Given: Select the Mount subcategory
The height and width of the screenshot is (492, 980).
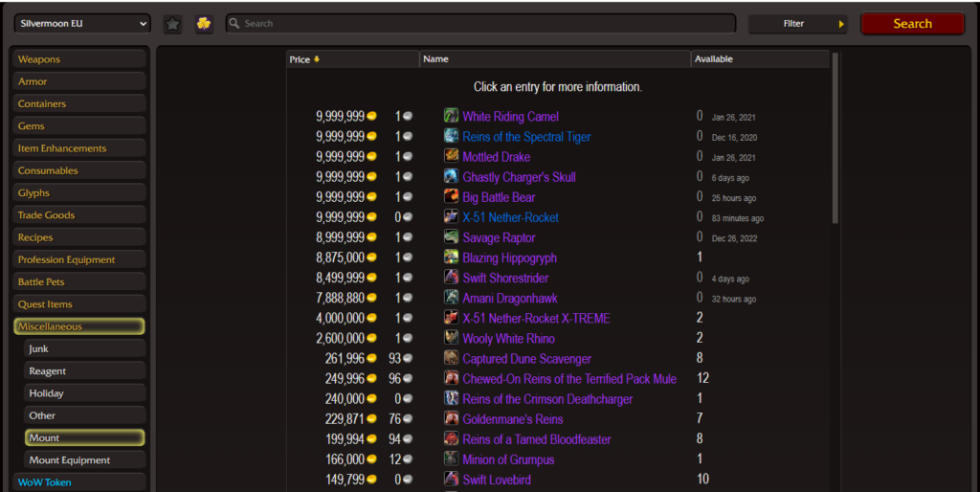Looking at the screenshot, I should (85, 437).
